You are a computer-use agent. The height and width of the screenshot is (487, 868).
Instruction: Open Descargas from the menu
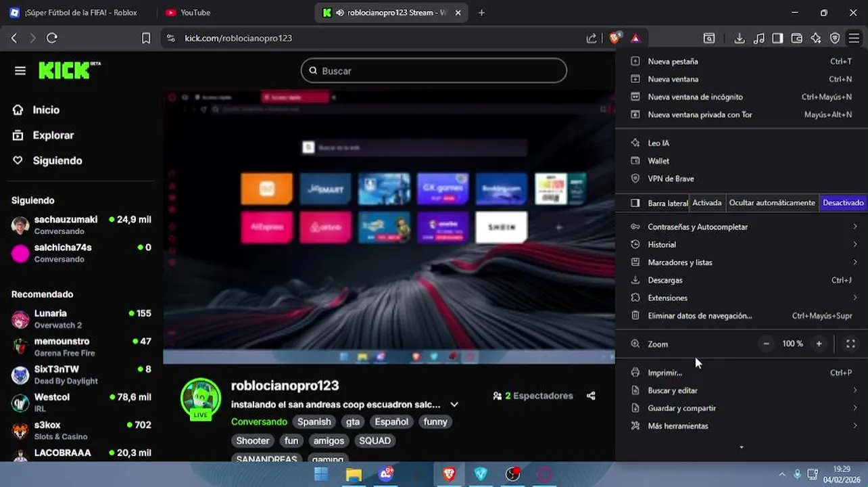pyautogui.click(x=742, y=280)
